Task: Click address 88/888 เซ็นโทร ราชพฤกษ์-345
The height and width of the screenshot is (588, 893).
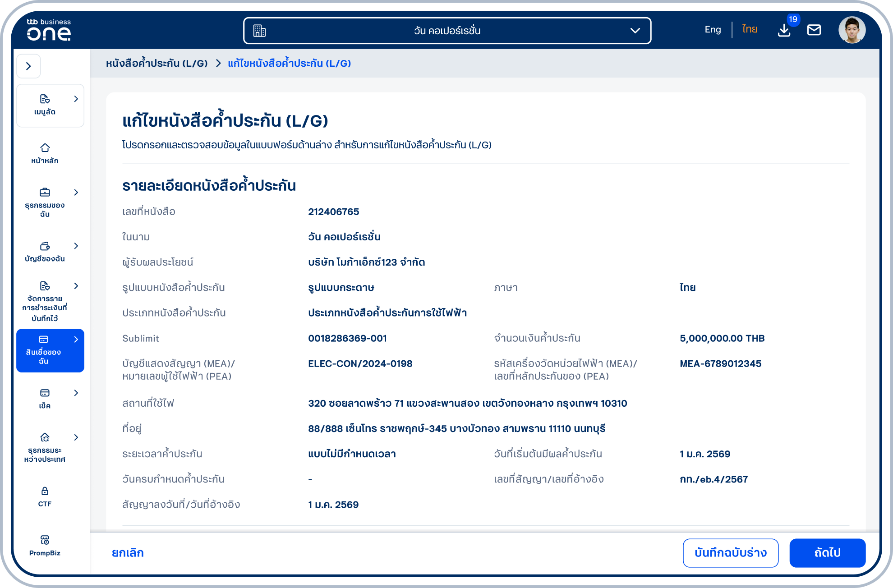Action: pos(457,429)
